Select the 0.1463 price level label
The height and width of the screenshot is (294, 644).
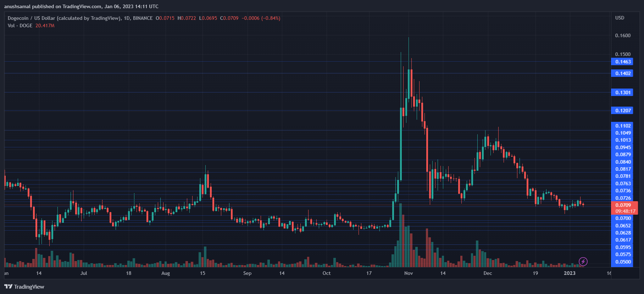(622, 62)
